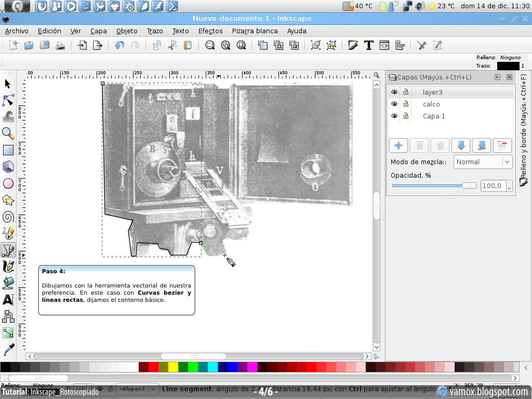Viewport: 532px width, 399px height.
Task: Select the Selector arrow tool
Action: tap(8, 84)
